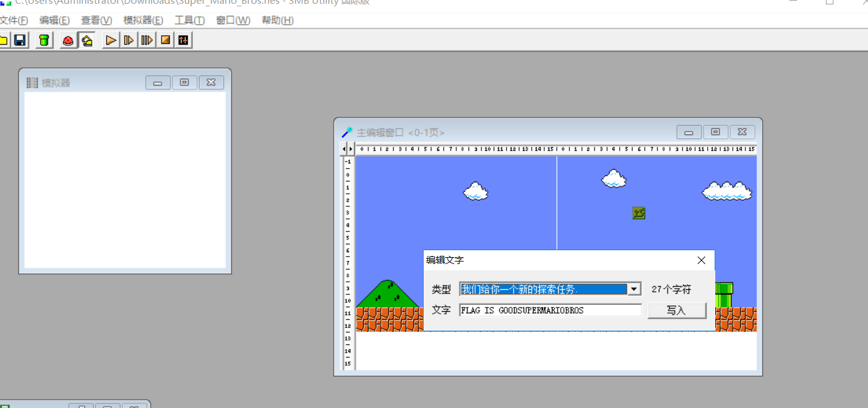
Task: Maximize the 主编辑窗口 window
Action: [x=716, y=132]
